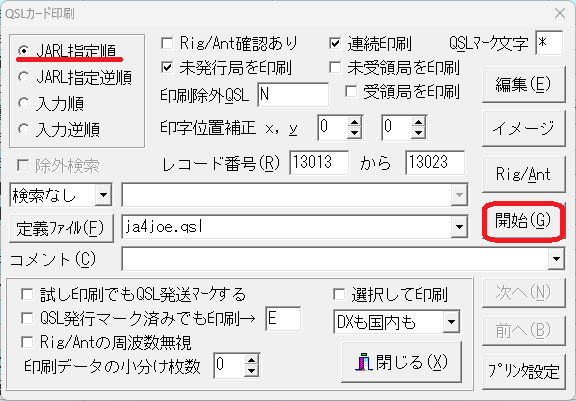Start printing with 開始(G)
Viewport: 576px width, 401px height.
click(523, 221)
